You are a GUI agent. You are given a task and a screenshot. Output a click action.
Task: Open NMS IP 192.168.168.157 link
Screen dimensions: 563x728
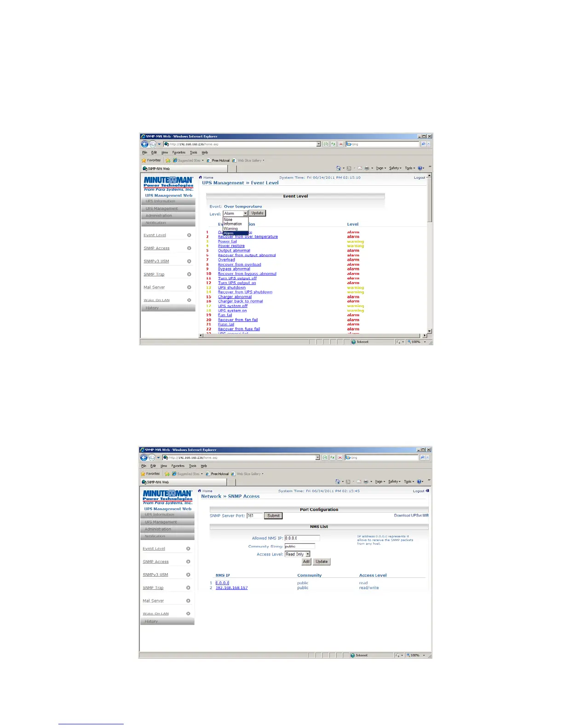click(x=232, y=588)
